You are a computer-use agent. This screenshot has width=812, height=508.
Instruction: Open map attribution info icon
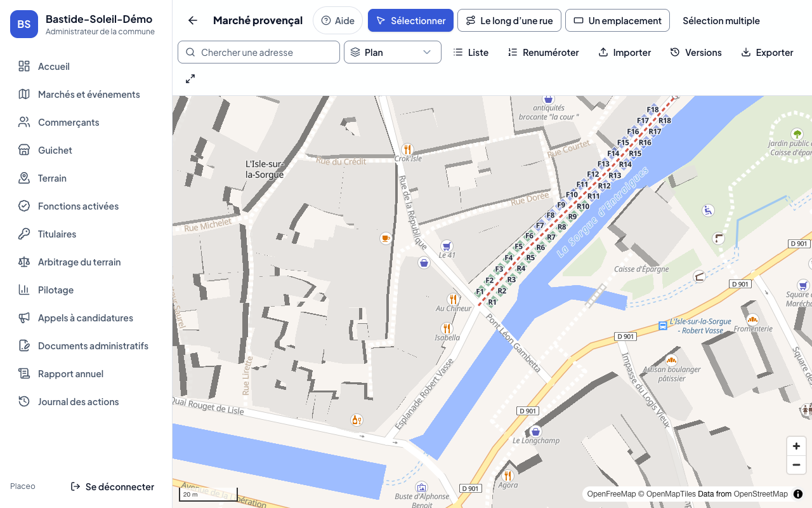[x=798, y=494]
